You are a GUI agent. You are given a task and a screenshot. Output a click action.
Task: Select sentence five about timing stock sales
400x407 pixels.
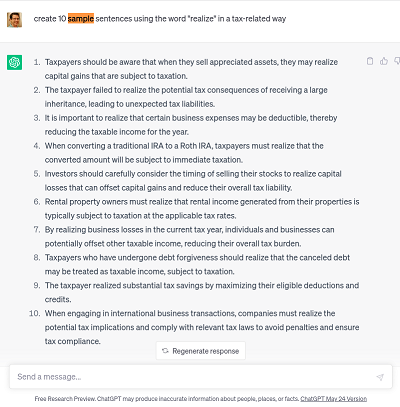point(193,181)
